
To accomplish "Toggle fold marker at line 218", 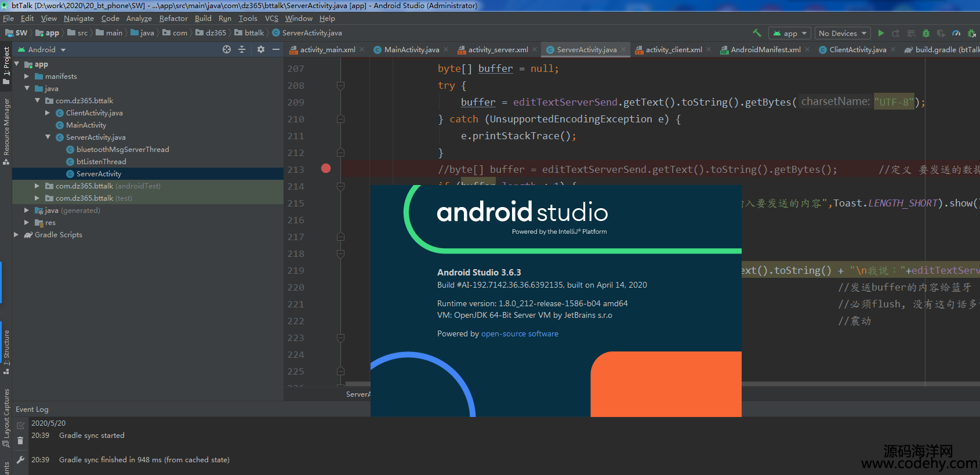I will (x=340, y=253).
